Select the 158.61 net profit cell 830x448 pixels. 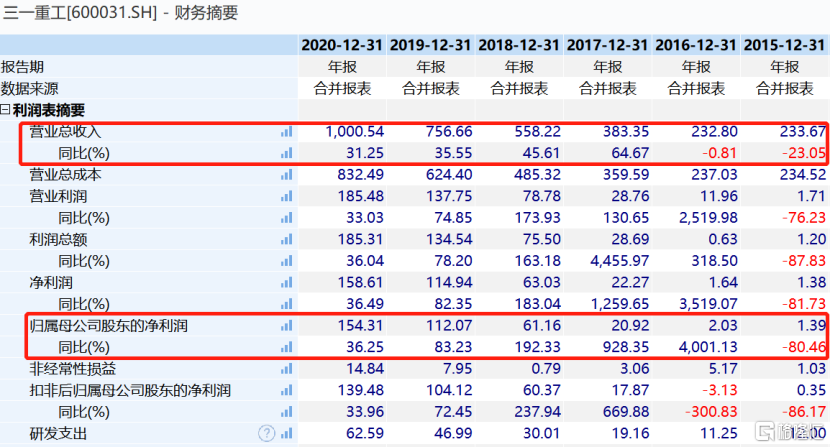click(360, 283)
